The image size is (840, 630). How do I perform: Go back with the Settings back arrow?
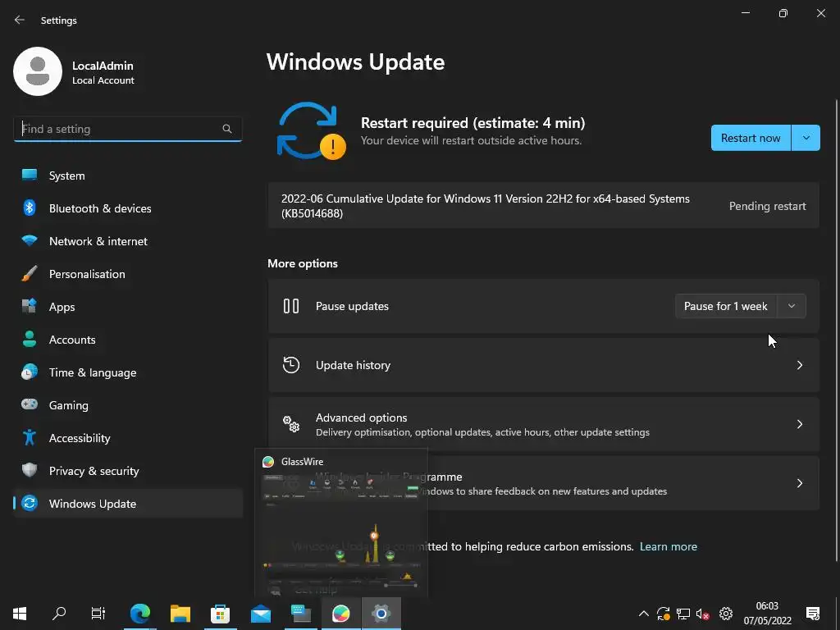point(20,20)
